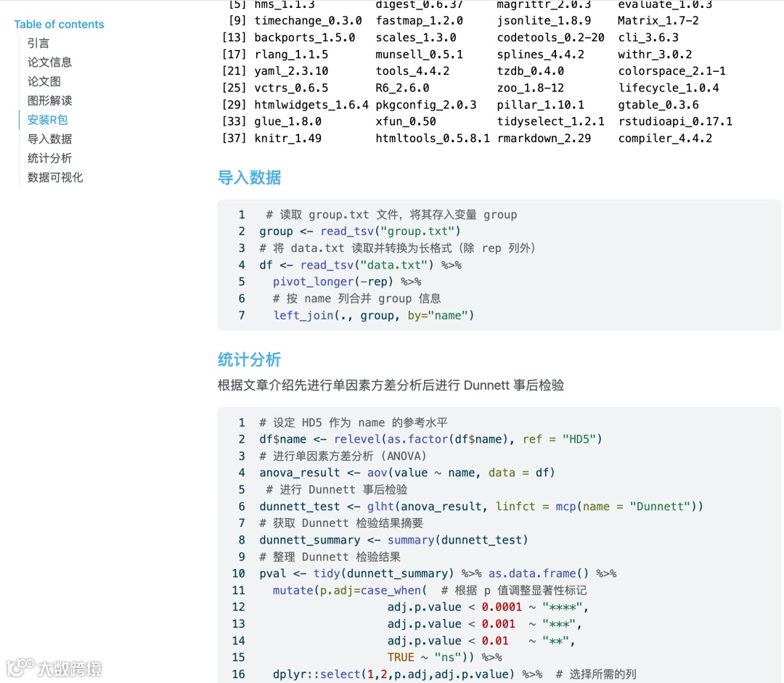Click package entry htmlwidgets_1.6.4

click(x=311, y=105)
